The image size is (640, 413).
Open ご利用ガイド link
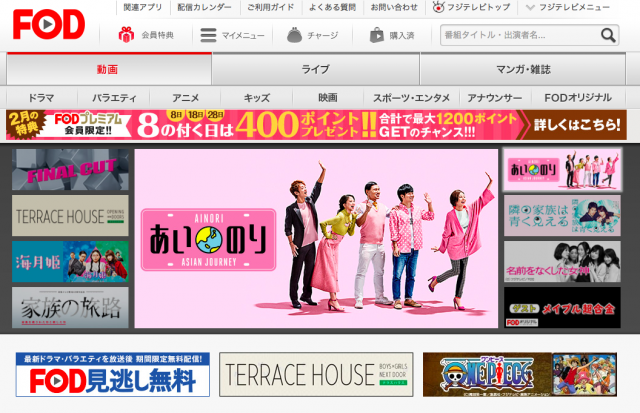(271, 7)
